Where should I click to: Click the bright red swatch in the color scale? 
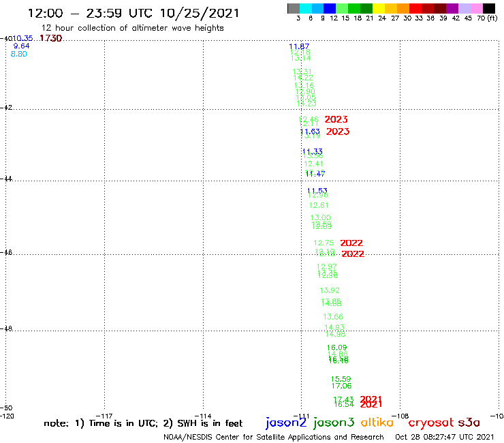click(x=415, y=8)
